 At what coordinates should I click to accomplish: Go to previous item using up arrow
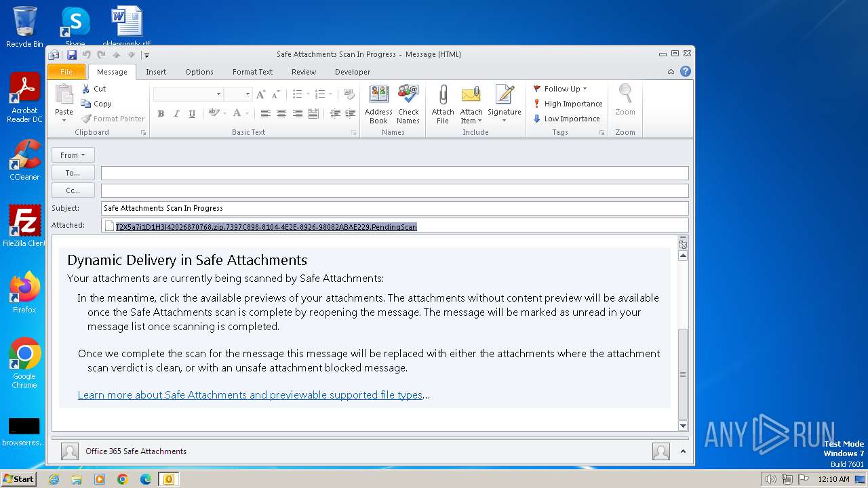(117, 55)
